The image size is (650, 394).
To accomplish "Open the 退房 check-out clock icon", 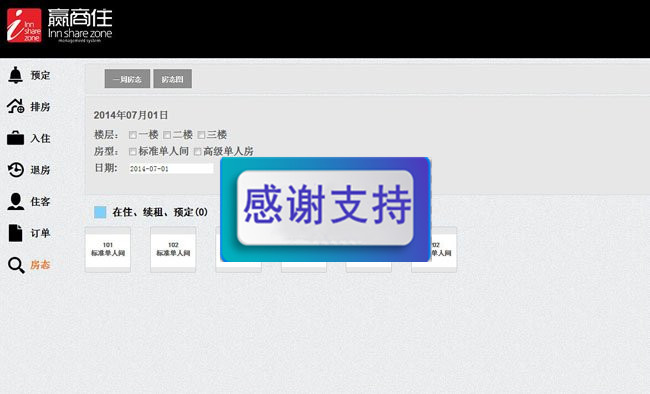I will pyautogui.click(x=16, y=170).
